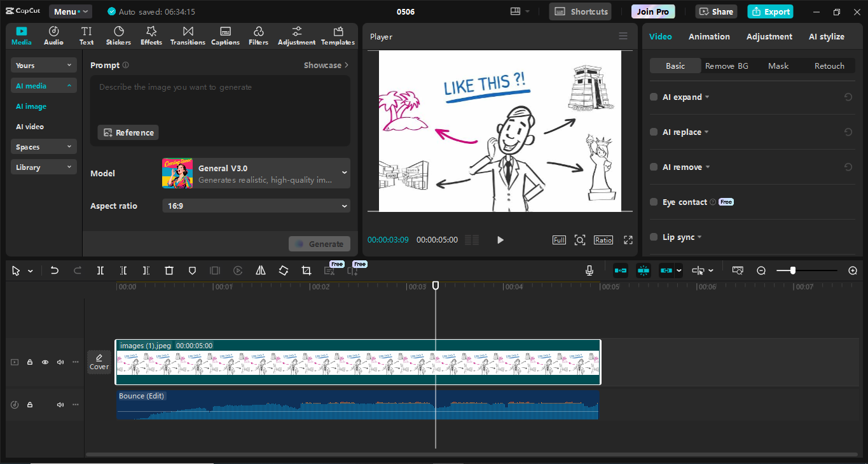Undo the last edit
868x464 pixels.
[x=55, y=270]
